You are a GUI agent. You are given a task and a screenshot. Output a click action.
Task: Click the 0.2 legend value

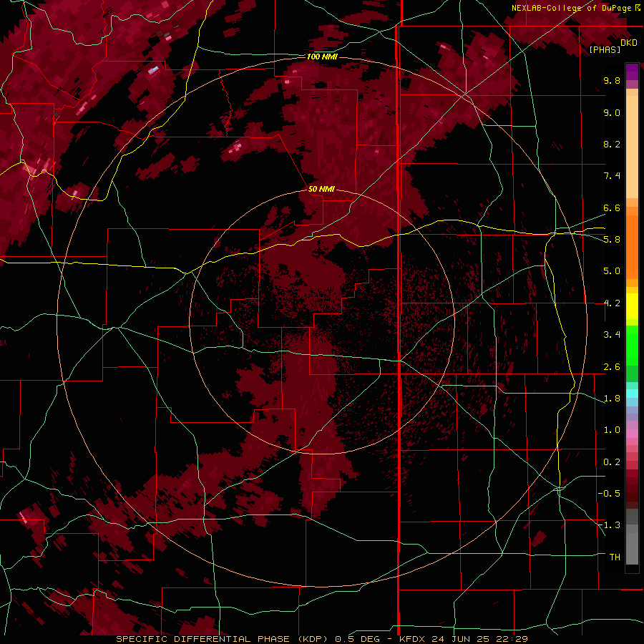(x=612, y=462)
